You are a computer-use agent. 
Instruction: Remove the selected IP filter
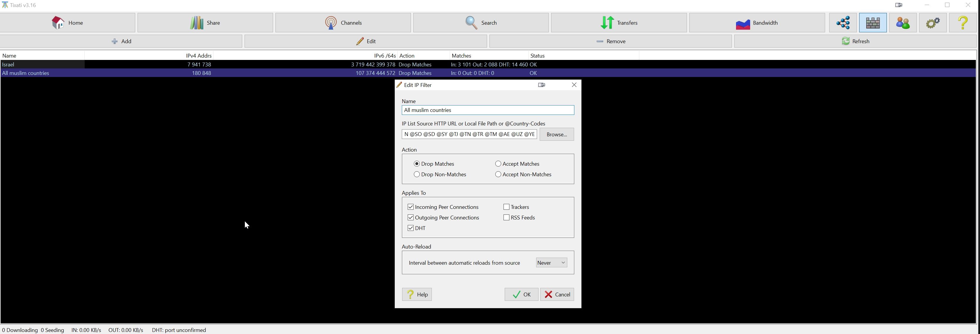(611, 41)
